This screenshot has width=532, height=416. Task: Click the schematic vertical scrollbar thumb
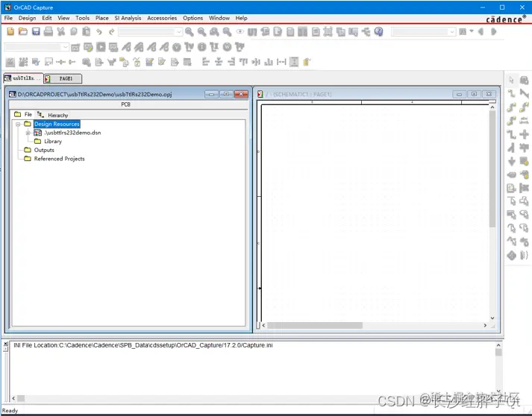(x=492, y=168)
